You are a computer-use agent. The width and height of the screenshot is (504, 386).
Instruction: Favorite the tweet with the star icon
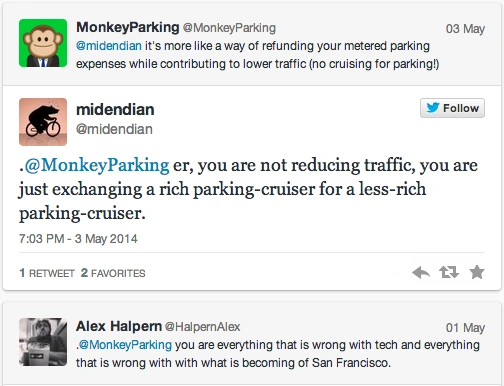pos(477,272)
